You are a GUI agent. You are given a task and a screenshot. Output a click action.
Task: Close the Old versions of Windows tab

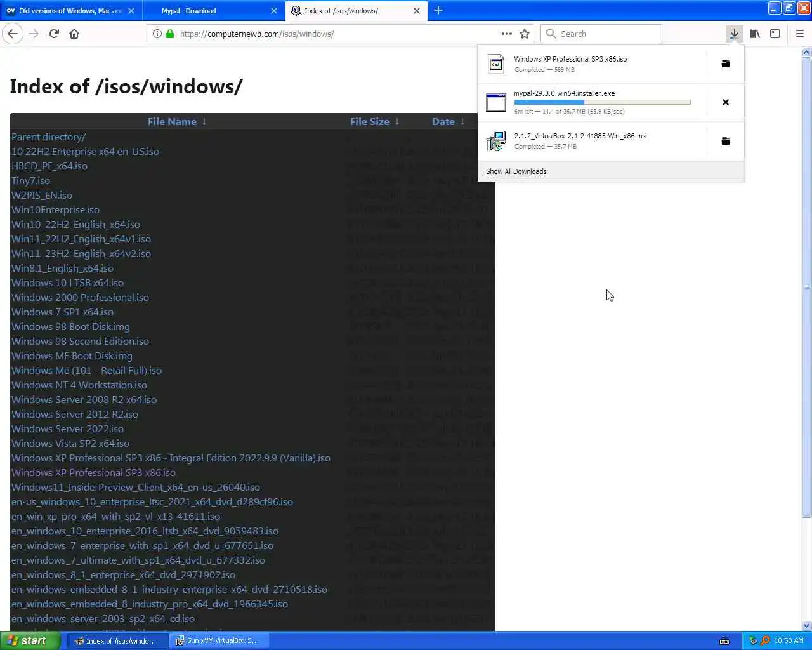tap(131, 11)
